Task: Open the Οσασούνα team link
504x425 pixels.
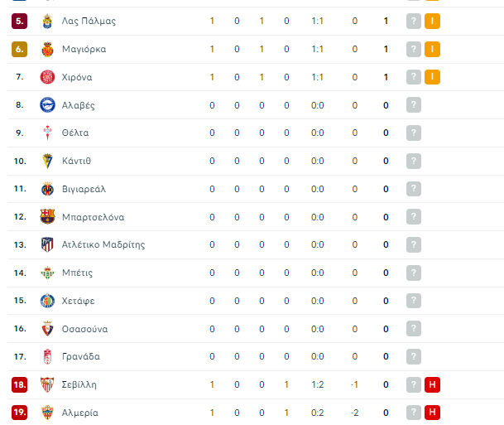Action: [x=84, y=329]
